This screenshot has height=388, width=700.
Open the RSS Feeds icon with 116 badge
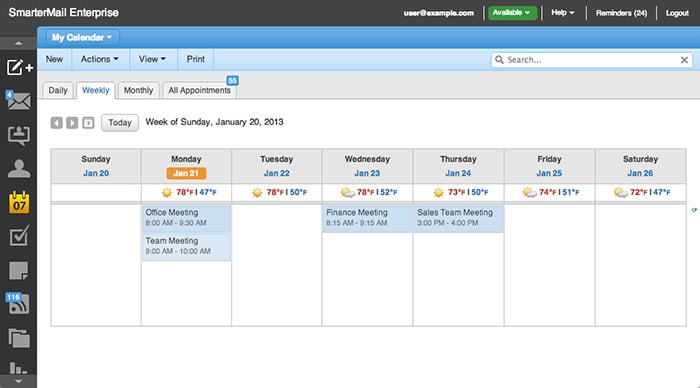18,304
